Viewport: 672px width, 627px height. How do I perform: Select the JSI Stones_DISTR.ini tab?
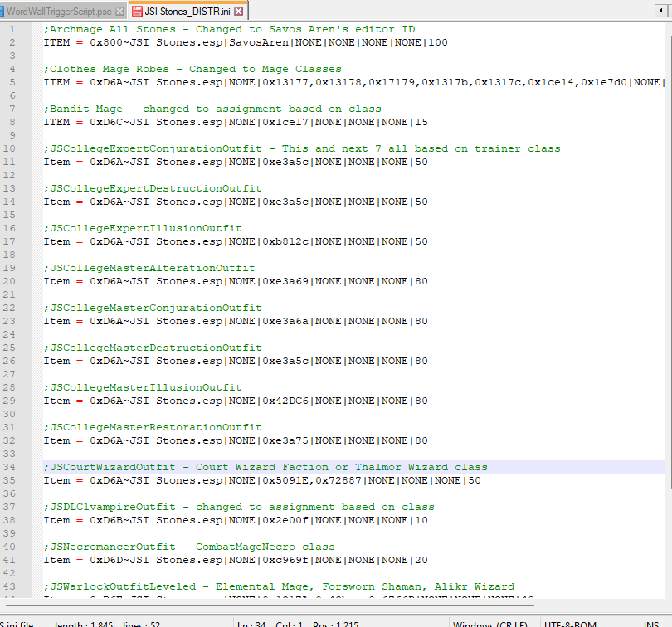coord(187,12)
